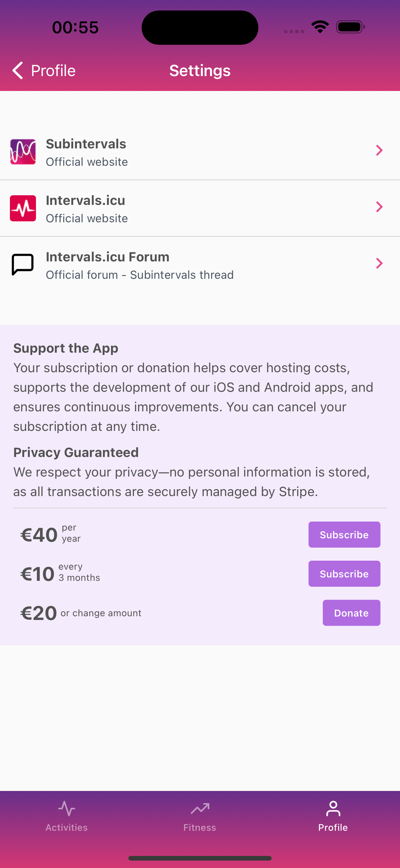Open Intervals.icu row chevron arrow

pos(379,207)
